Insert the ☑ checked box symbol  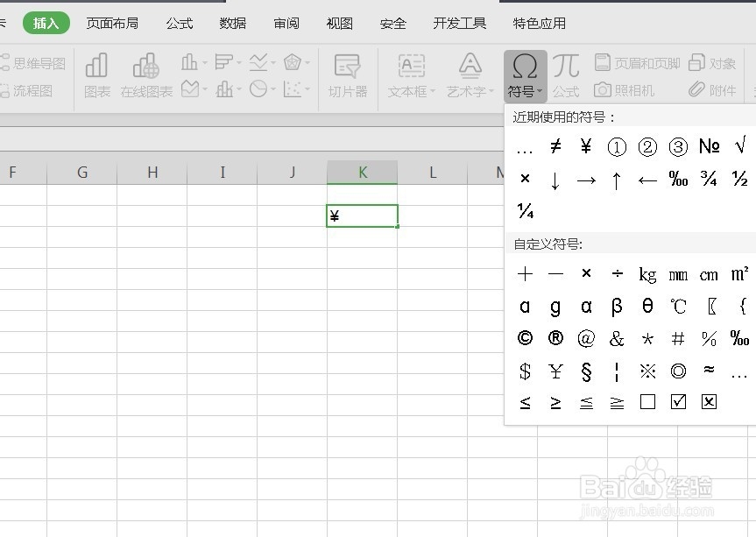tap(678, 401)
